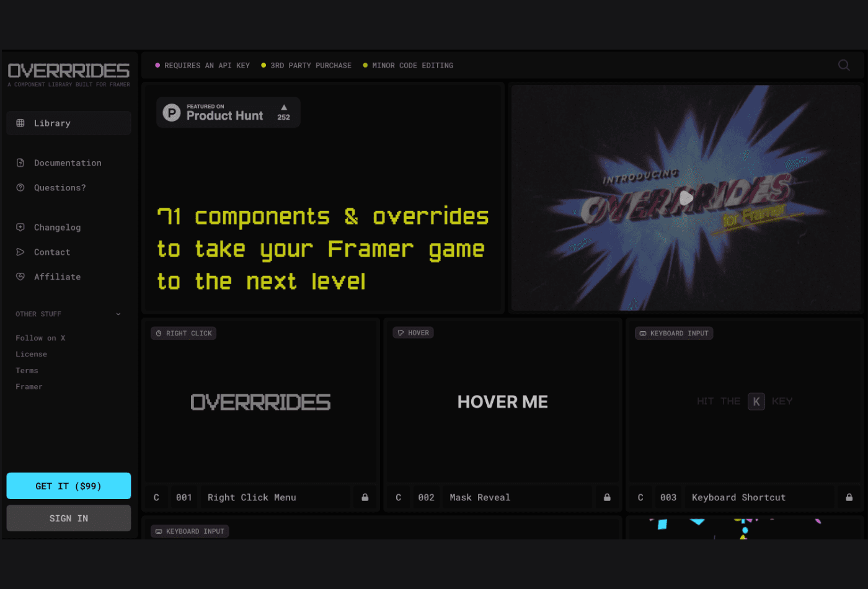Click number 003 label
Screen dimensions: 868x589
coord(668,497)
